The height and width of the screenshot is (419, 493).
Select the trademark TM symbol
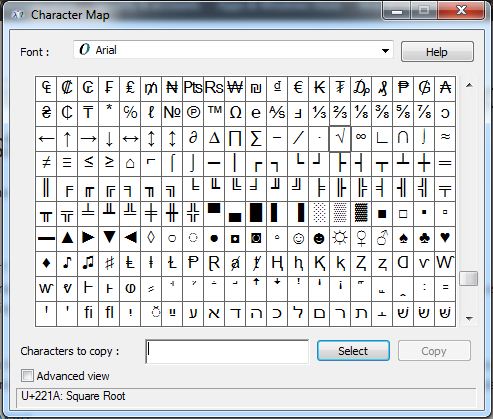click(x=214, y=113)
